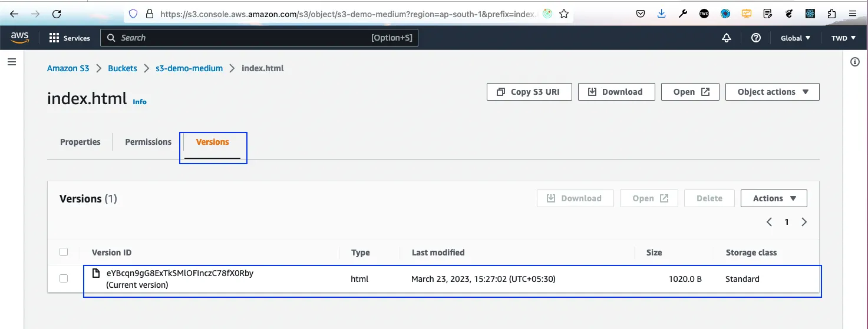Open the left side navigation hamburger
The image size is (868, 329).
point(12,62)
